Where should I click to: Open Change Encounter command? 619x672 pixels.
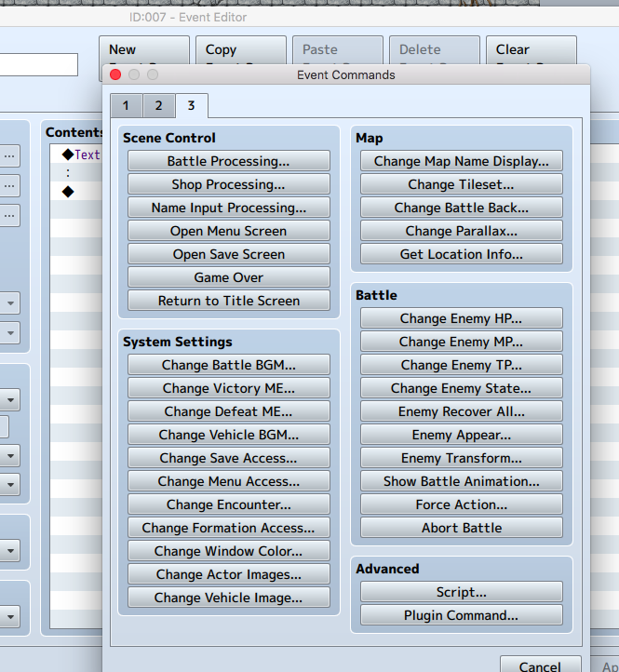tap(228, 504)
